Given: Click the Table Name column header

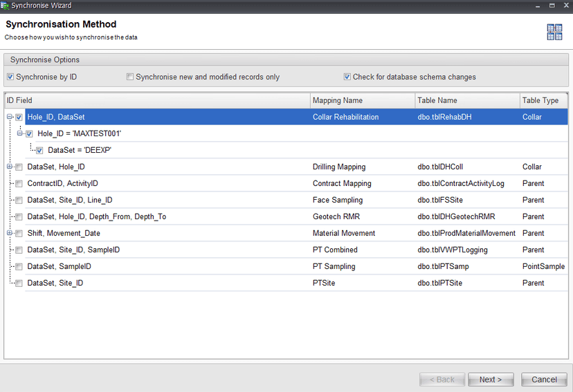Looking at the screenshot, I should [467, 100].
